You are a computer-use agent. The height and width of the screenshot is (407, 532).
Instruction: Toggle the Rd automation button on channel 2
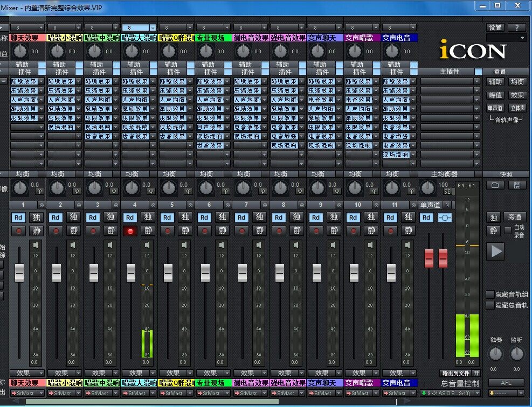(x=56, y=217)
